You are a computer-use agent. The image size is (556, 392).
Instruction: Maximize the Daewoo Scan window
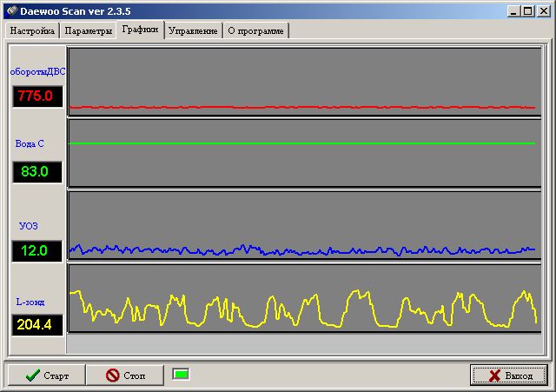(529, 10)
